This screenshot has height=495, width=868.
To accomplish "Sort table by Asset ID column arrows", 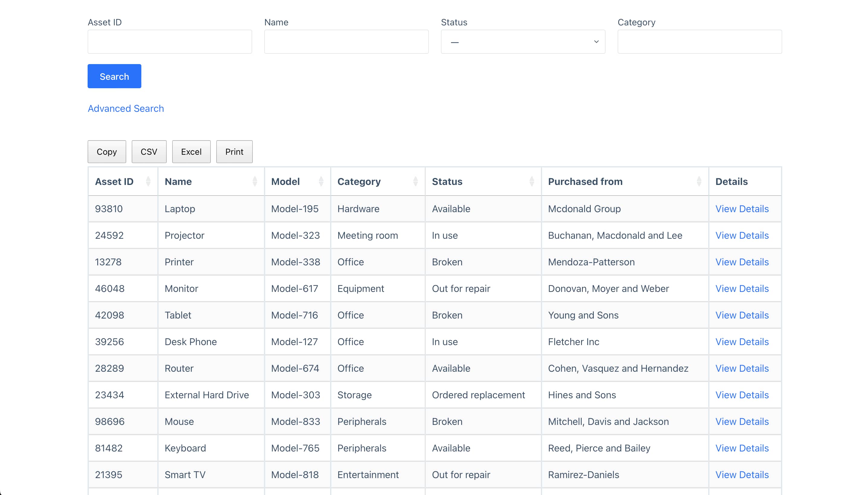I will click(x=148, y=182).
